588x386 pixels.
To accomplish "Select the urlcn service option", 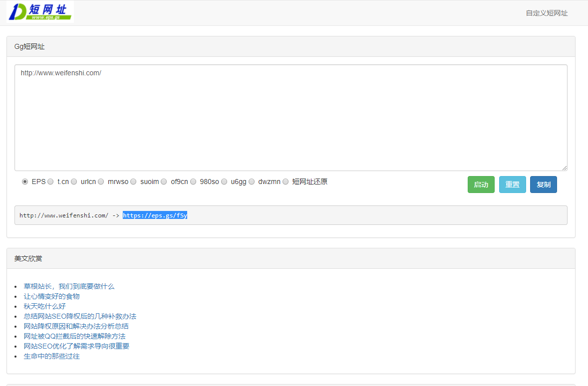I will pos(74,182).
